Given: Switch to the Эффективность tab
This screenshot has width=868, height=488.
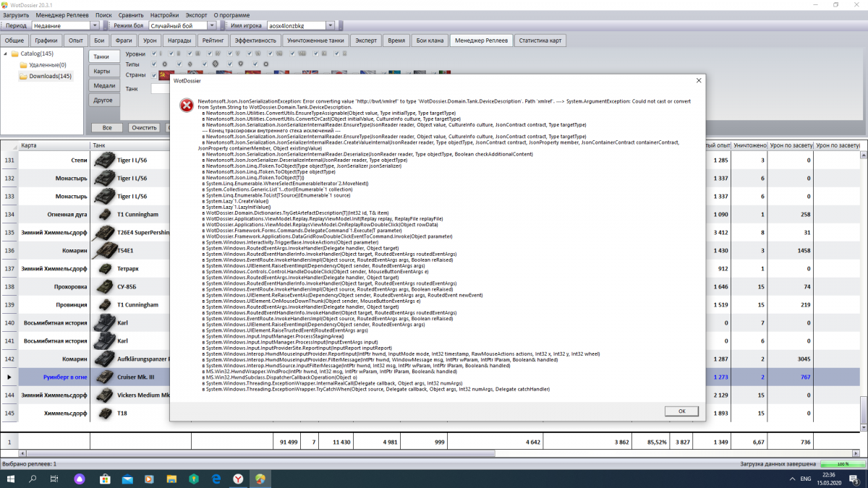Looking at the screenshot, I should tap(255, 40).
